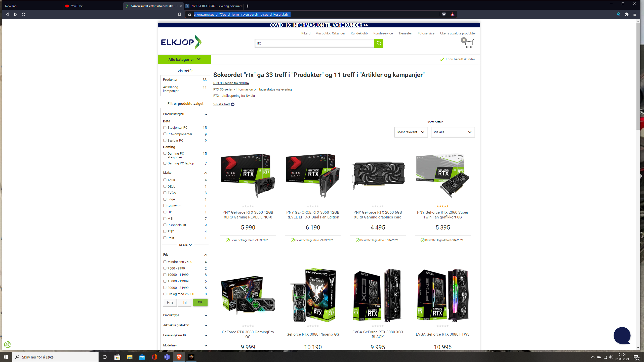The image size is (644, 362).
Task: Check the Stasjonær PC filter
Action: (165, 128)
